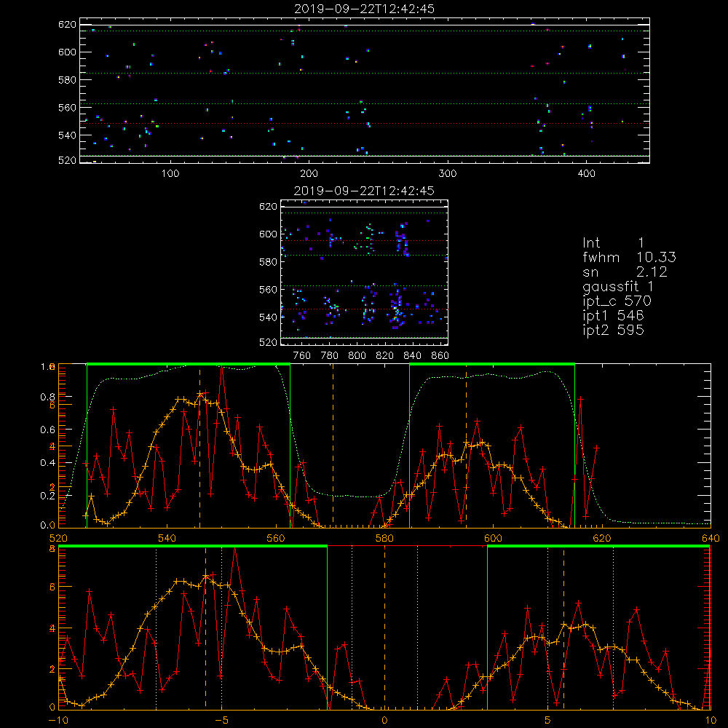Click the 620 y-axis label of the top plot
Screen dimensions: 728x728
[x=67, y=24]
